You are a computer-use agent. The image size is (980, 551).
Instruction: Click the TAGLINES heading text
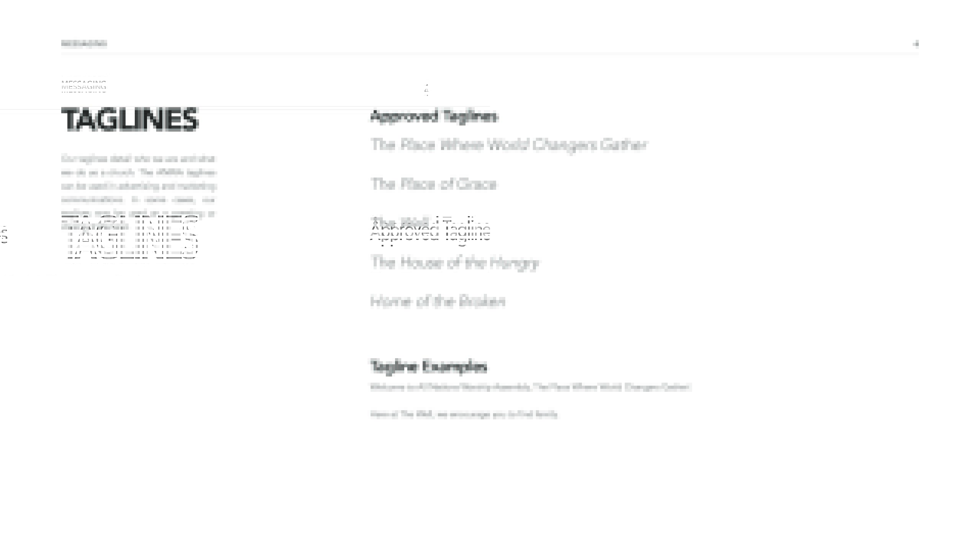click(x=129, y=120)
